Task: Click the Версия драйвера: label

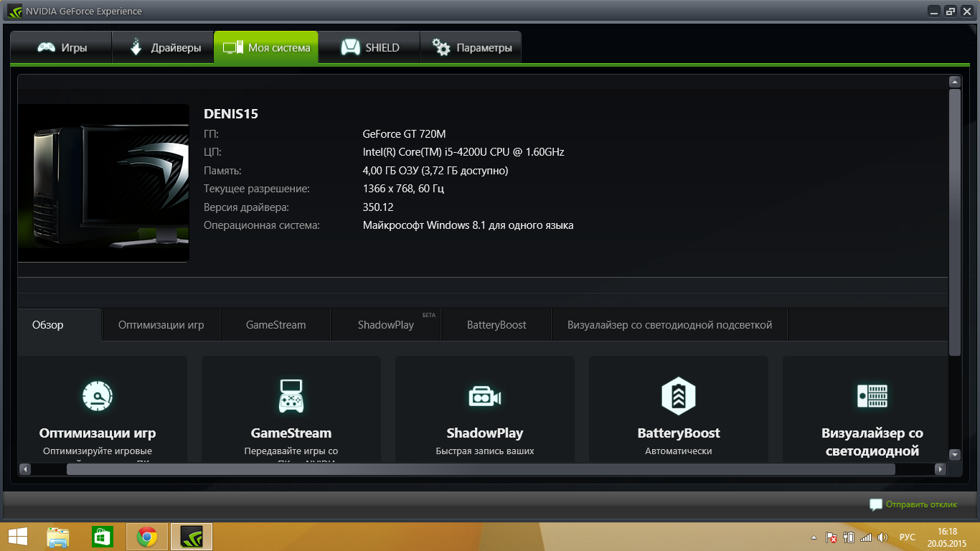Action: point(246,207)
